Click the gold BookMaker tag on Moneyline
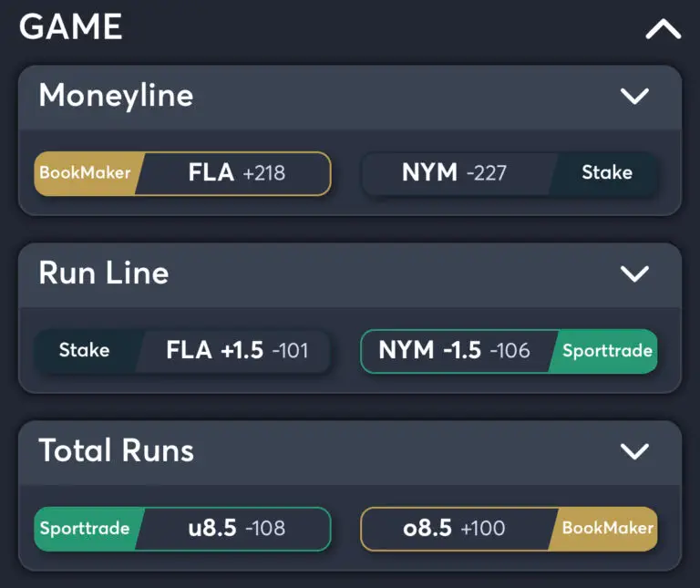This screenshot has width=700, height=588. (x=85, y=173)
